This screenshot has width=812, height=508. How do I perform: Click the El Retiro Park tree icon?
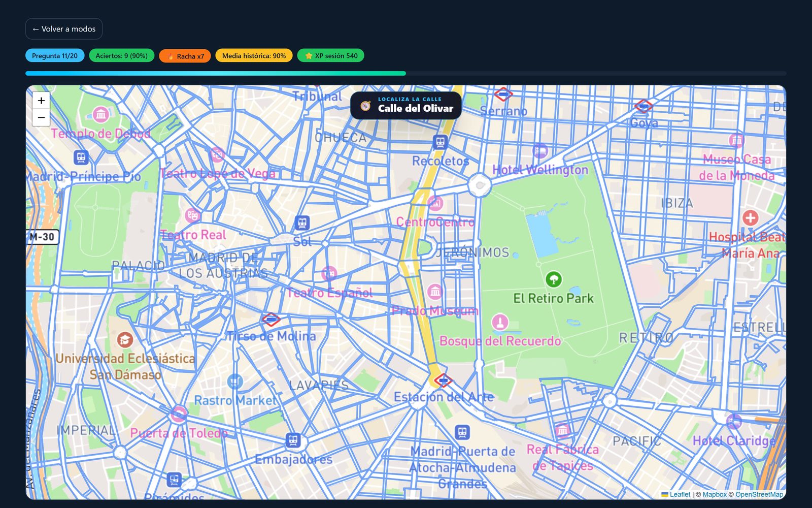[553, 279]
